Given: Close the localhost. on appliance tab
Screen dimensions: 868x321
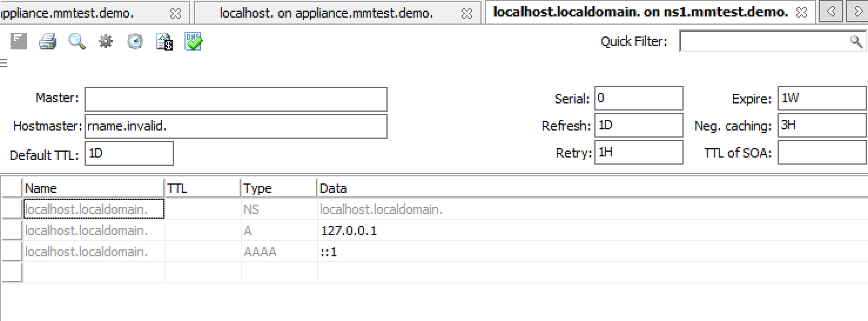Looking at the screenshot, I should click(x=467, y=13).
